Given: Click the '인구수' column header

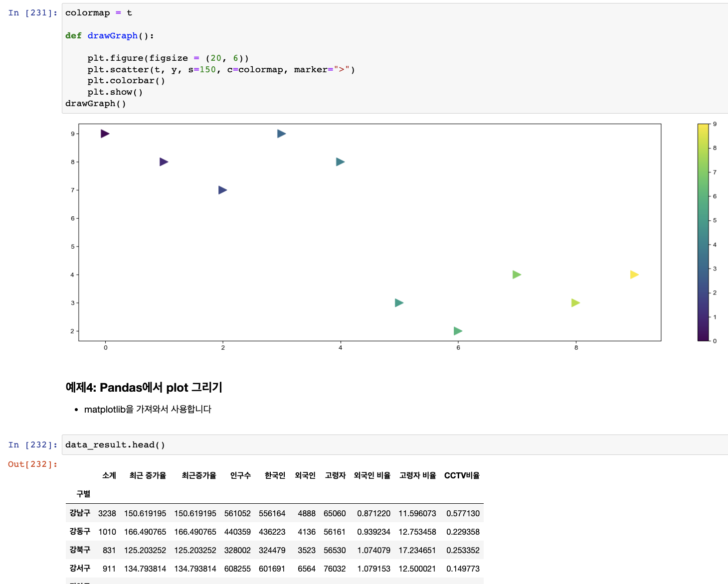Looking at the screenshot, I should (240, 475).
